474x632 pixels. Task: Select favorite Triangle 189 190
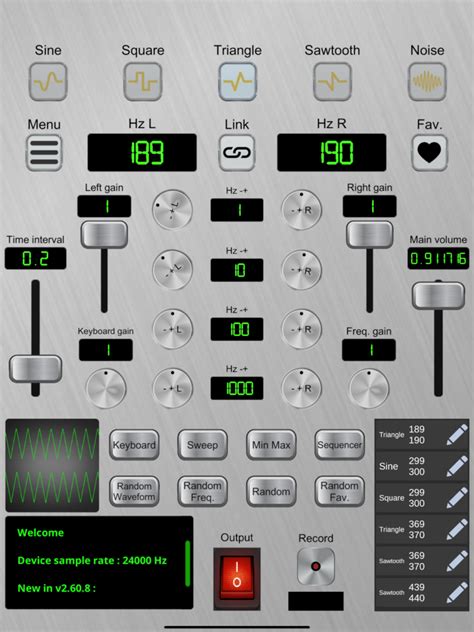point(422,434)
